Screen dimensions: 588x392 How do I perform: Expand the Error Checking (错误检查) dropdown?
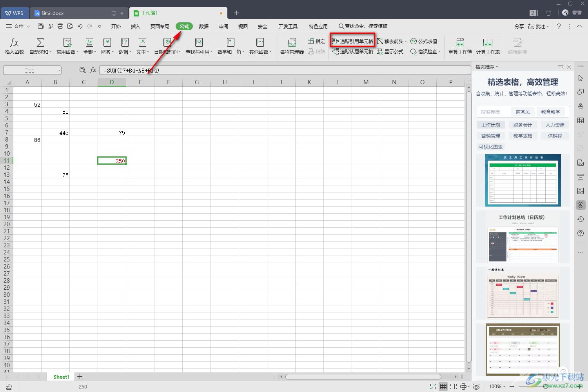[439, 51]
